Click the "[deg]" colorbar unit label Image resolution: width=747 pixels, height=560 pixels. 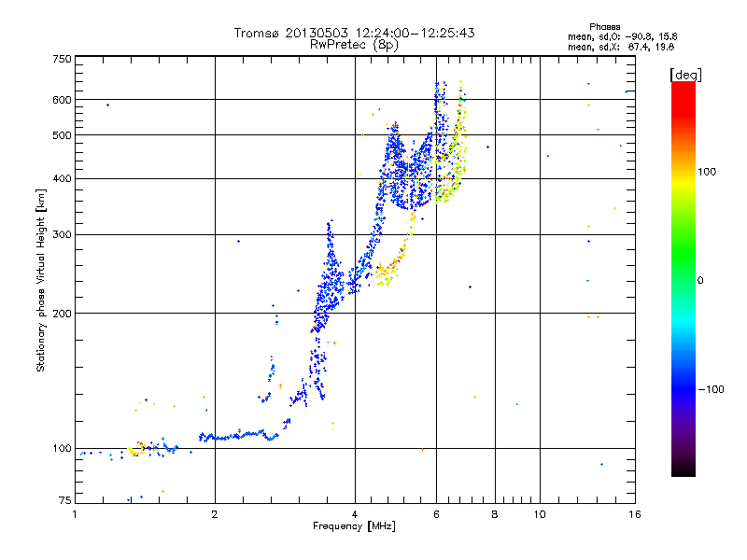(685, 75)
